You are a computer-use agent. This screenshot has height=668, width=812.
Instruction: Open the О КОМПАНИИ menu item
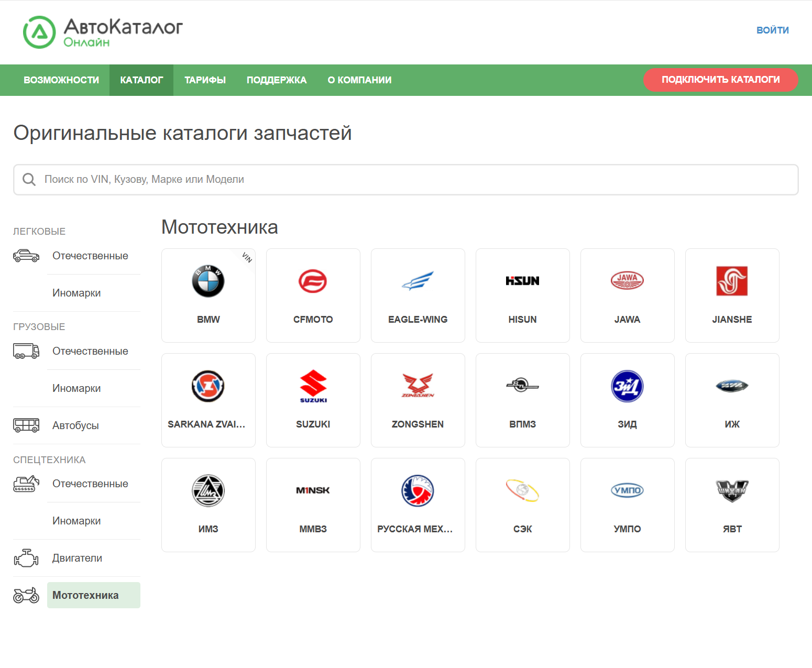point(359,80)
